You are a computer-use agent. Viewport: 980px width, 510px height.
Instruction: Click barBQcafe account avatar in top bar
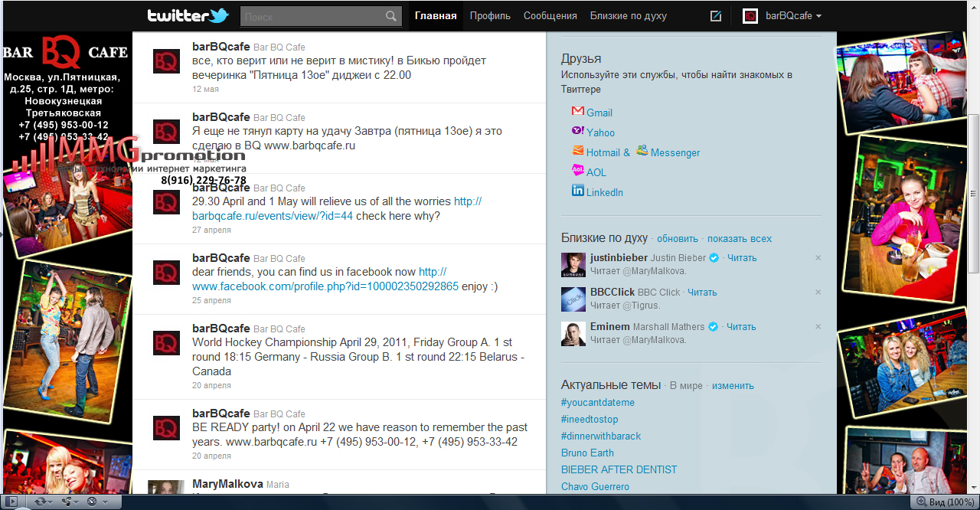(x=750, y=16)
